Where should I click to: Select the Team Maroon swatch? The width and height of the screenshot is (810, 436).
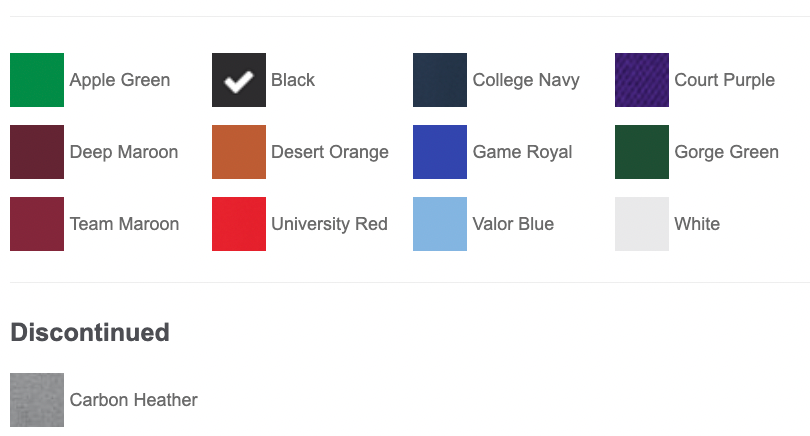pos(37,224)
